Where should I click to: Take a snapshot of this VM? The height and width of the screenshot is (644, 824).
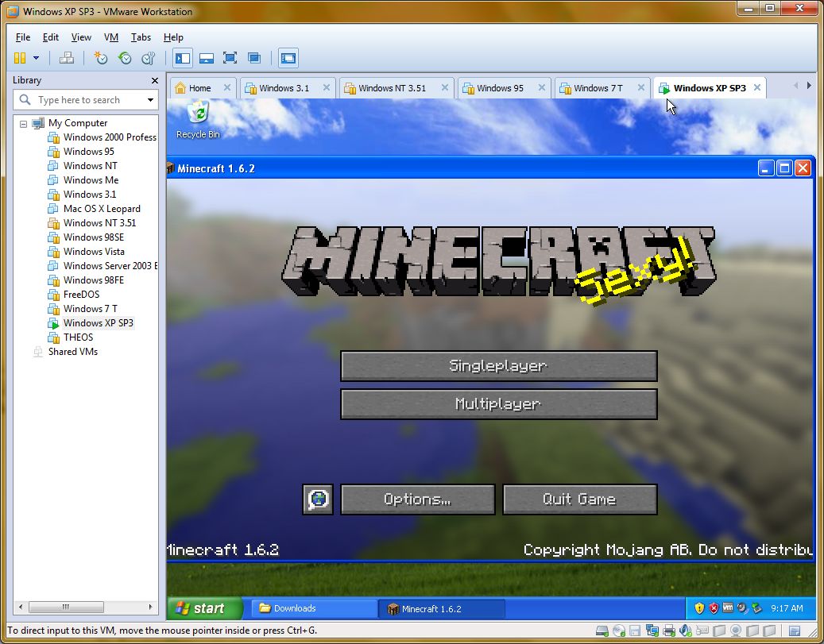(x=100, y=58)
